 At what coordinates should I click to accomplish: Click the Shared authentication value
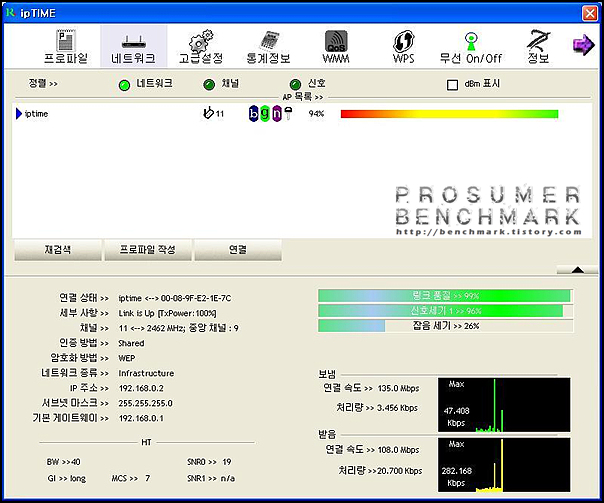tap(131, 343)
